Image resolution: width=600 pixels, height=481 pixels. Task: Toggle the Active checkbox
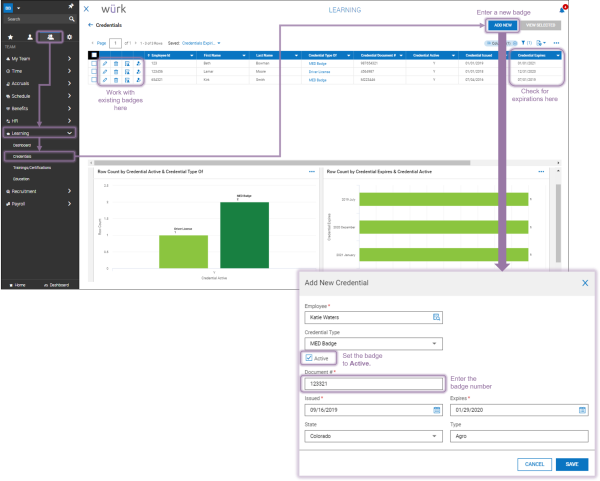pyautogui.click(x=309, y=358)
